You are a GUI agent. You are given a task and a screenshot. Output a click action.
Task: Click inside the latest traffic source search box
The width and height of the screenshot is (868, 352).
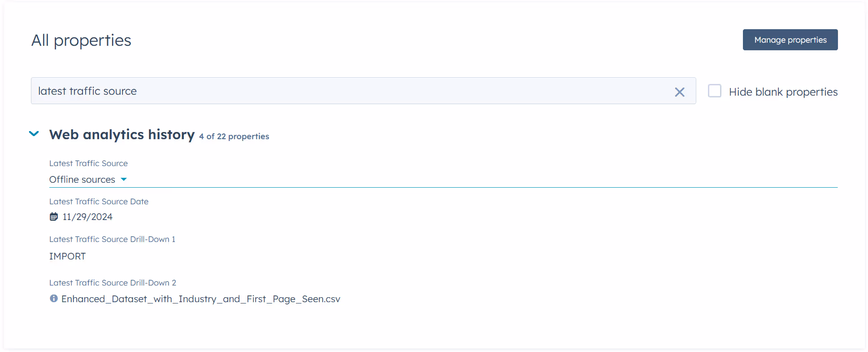[x=314, y=91]
